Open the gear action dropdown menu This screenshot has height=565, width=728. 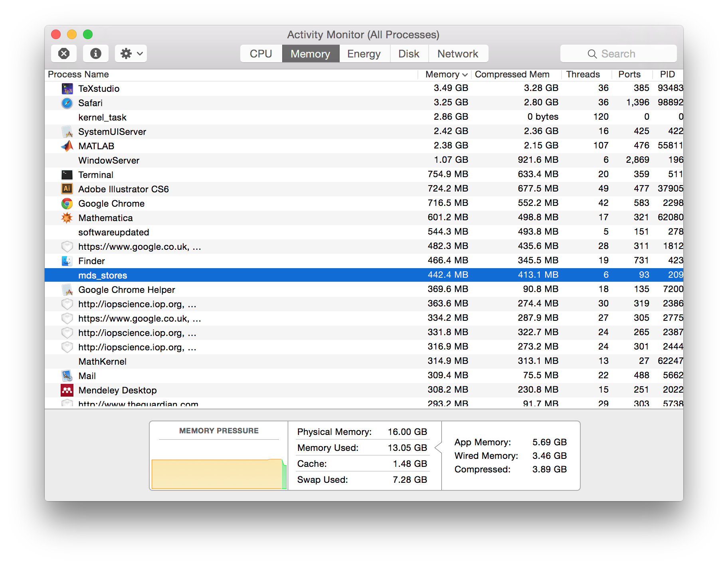131,53
